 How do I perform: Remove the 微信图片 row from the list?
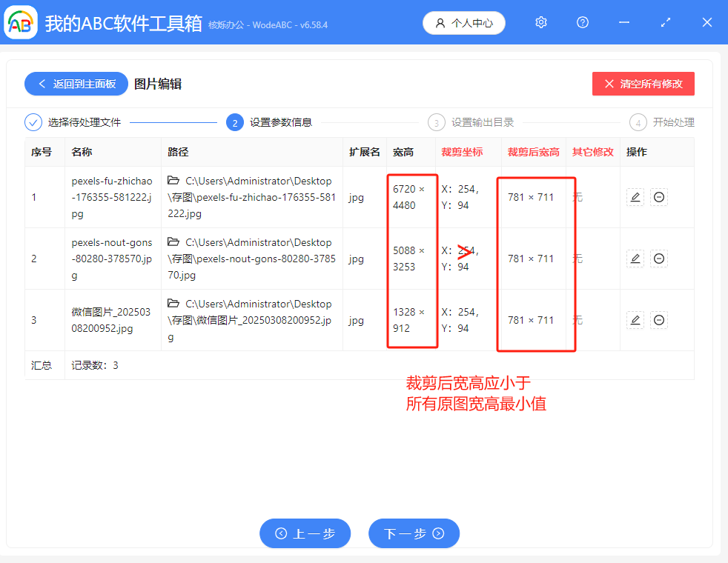[659, 319]
